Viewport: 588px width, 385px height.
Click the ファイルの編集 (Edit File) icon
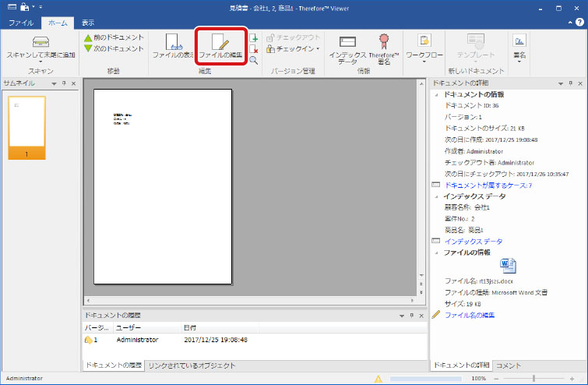click(x=220, y=45)
